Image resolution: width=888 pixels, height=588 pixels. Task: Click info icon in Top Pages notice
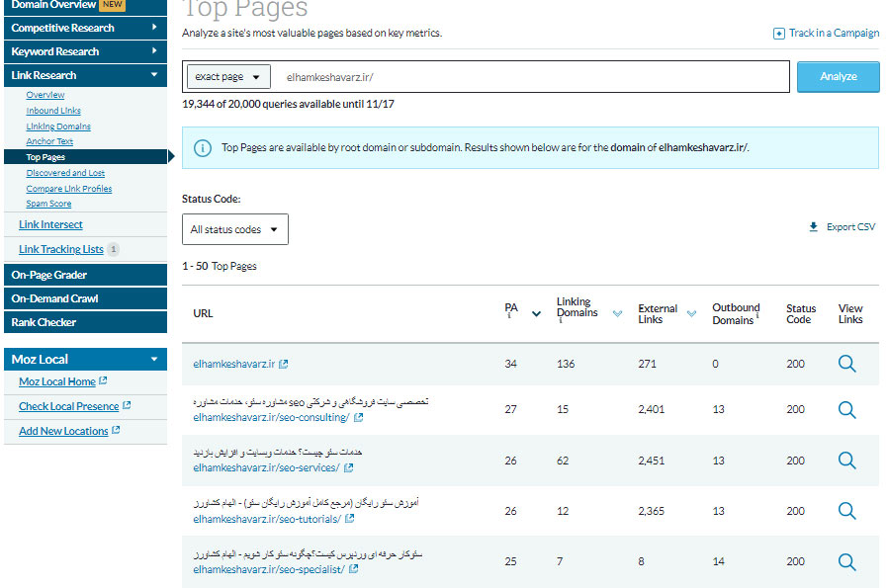click(203, 148)
